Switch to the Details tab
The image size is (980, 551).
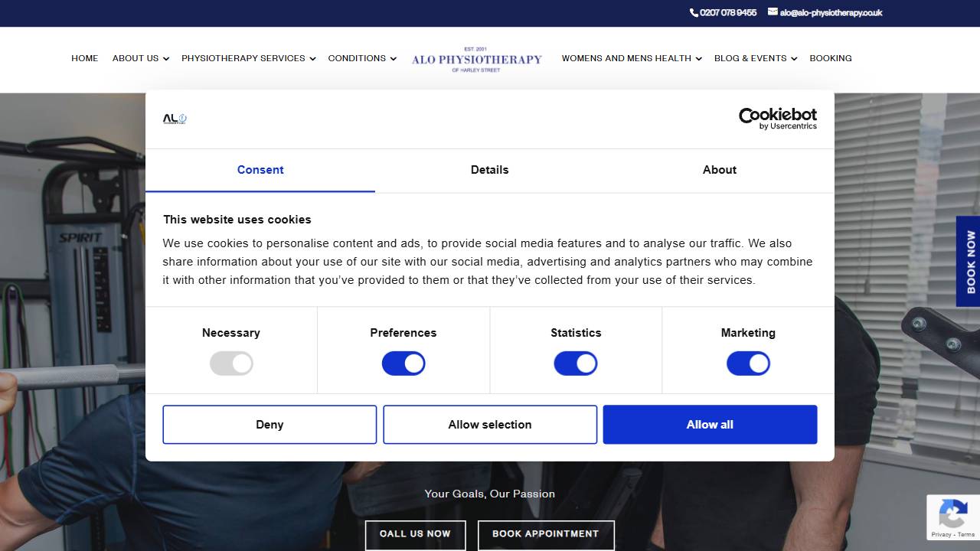click(490, 170)
